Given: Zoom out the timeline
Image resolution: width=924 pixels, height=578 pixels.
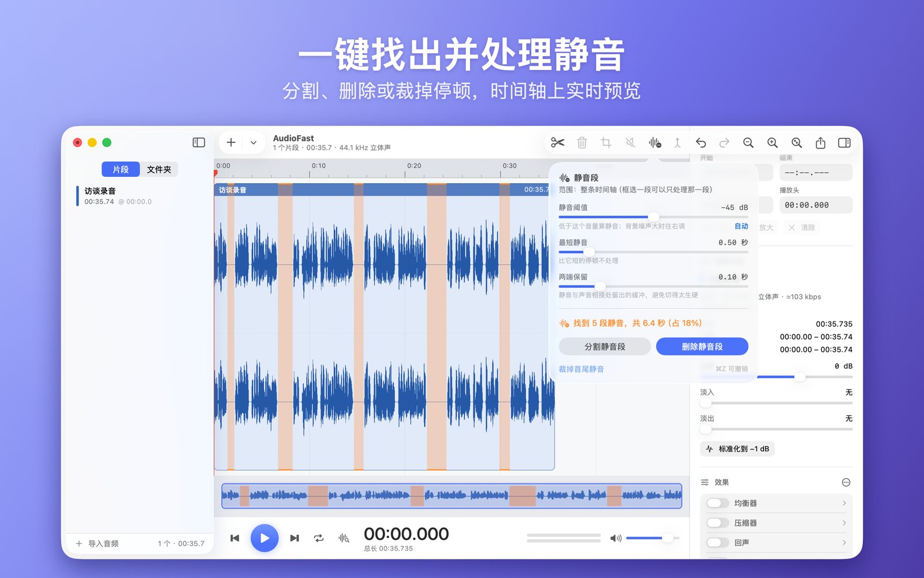Looking at the screenshot, I should coord(748,142).
